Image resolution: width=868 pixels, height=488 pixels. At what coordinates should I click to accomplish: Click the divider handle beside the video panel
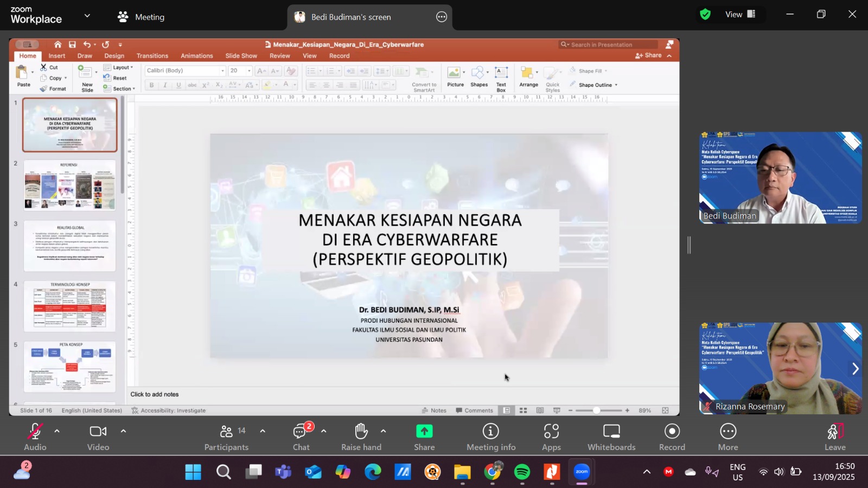[x=689, y=245]
